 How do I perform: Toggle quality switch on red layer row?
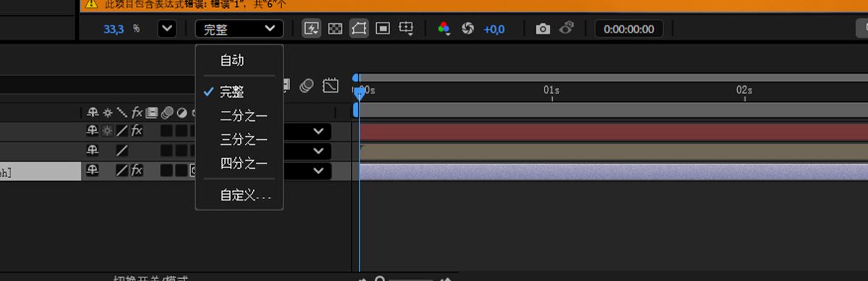(122, 131)
